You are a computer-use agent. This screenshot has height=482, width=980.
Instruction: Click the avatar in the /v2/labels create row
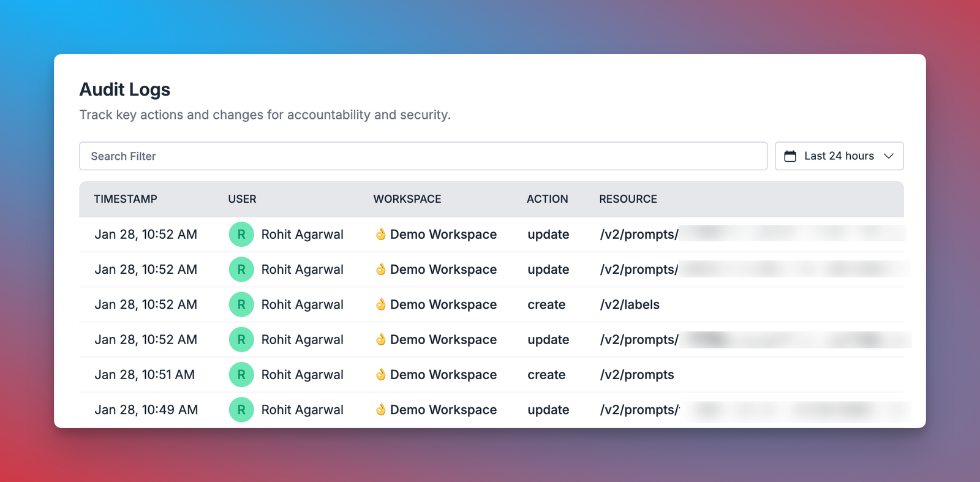[x=241, y=304]
